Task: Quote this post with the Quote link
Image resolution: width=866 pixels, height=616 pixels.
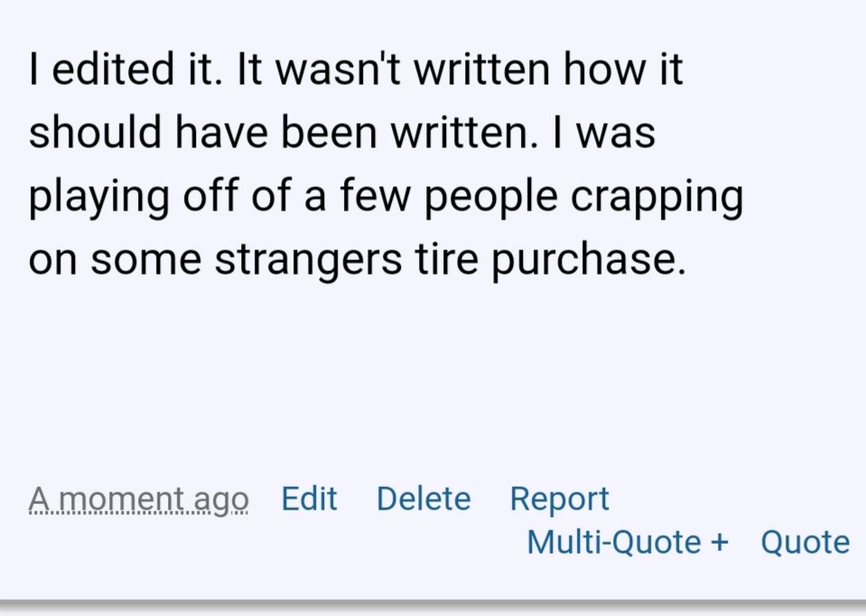Action: tap(805, 543)
